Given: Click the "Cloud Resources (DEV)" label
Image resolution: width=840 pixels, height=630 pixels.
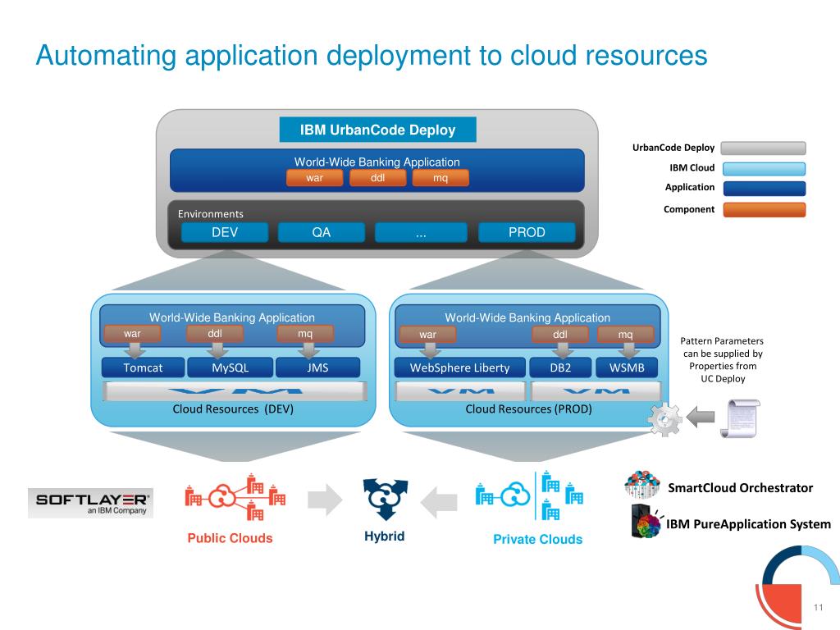Looking at the screenshot, I should click(233, 409).
